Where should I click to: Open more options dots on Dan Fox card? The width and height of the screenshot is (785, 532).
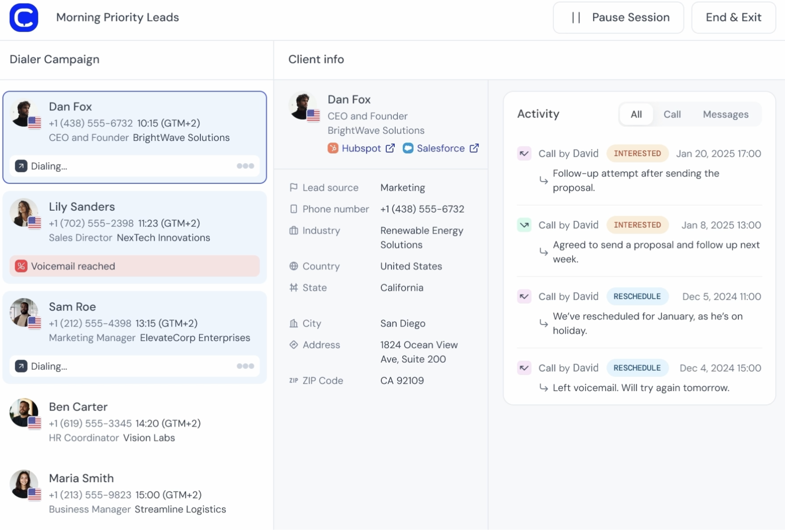tap(245, 166)
